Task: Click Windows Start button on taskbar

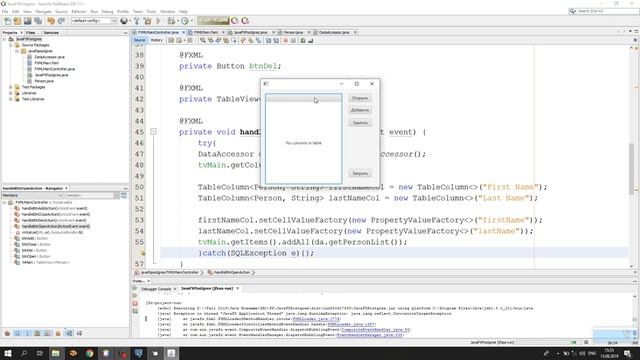Action: (8, 353)
